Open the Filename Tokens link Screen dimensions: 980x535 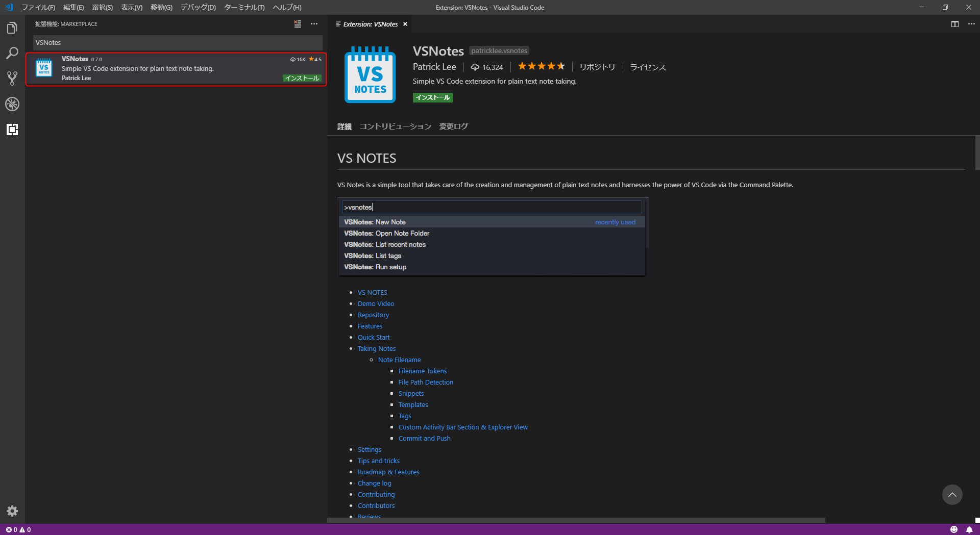click(x=423, y=371)
